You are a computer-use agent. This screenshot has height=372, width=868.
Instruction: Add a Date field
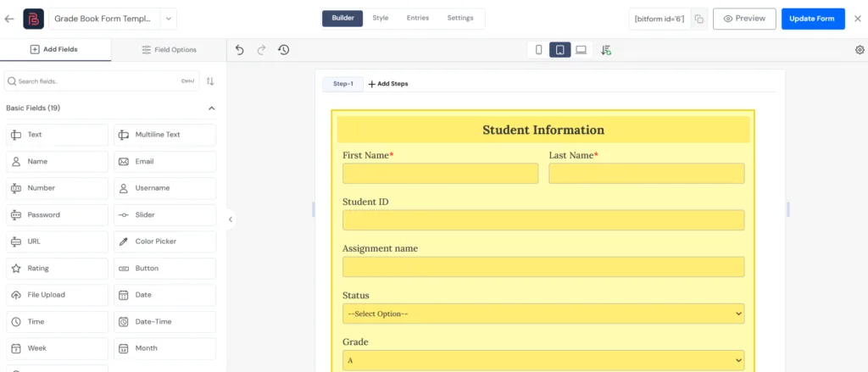(165, 295)
